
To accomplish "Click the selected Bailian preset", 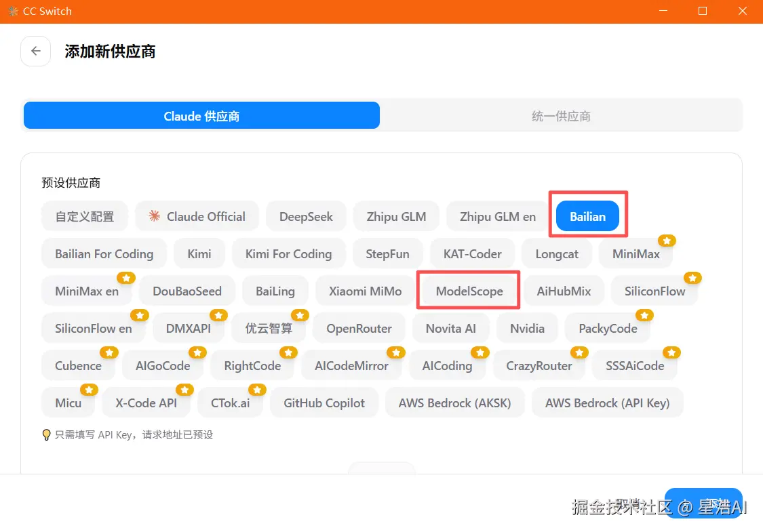I will pyautogui.click(x=588, y=216).
